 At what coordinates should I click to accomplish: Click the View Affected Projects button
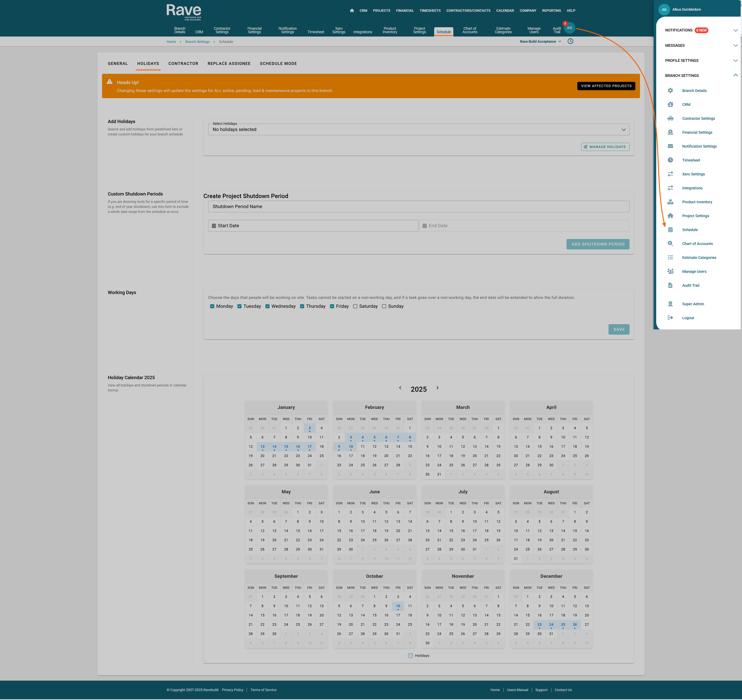coord(606,86)
